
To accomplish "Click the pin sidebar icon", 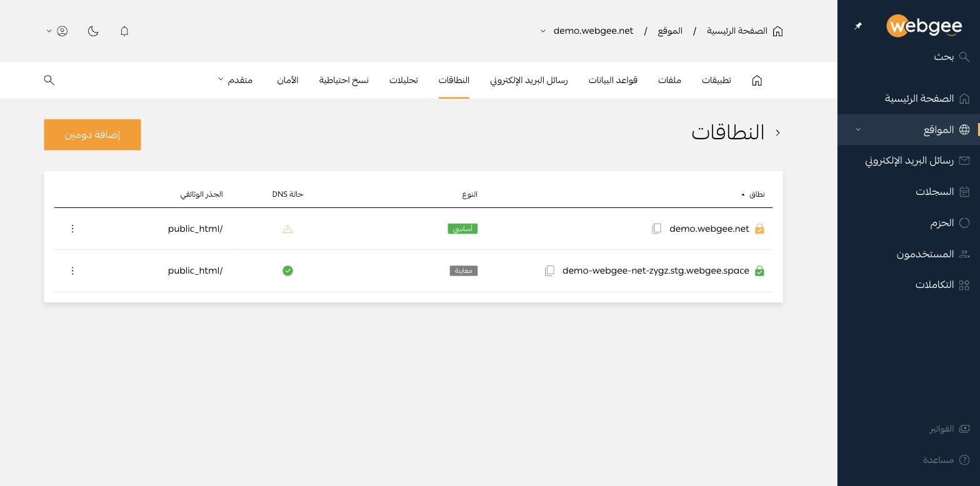I will pyautogui.click(x=858, y=26).
